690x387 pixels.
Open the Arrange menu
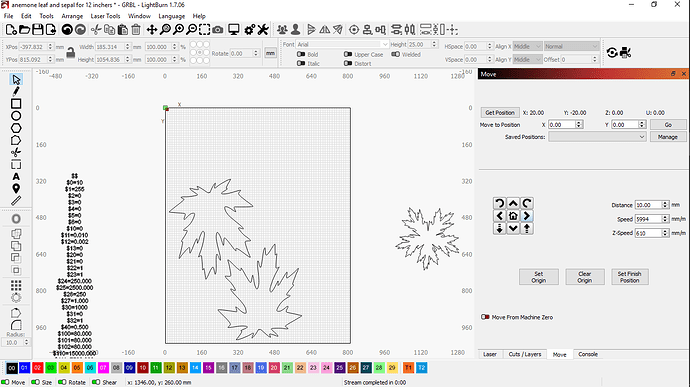point(72,16)
